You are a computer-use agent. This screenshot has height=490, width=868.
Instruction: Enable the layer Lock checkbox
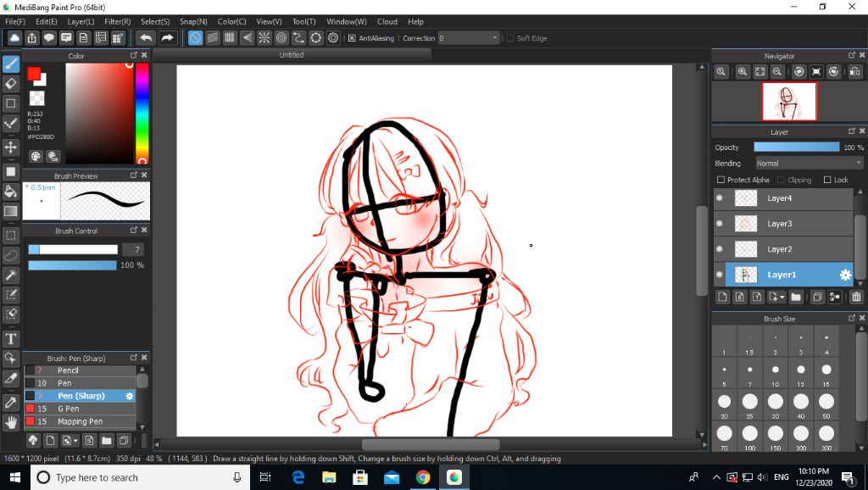[827, 180]
